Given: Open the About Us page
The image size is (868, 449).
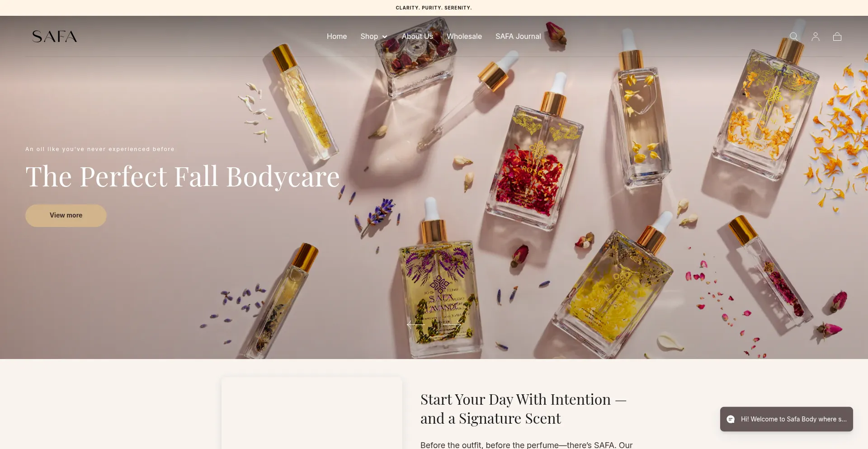Looking at the screenshot, I should tap(417, 36).
